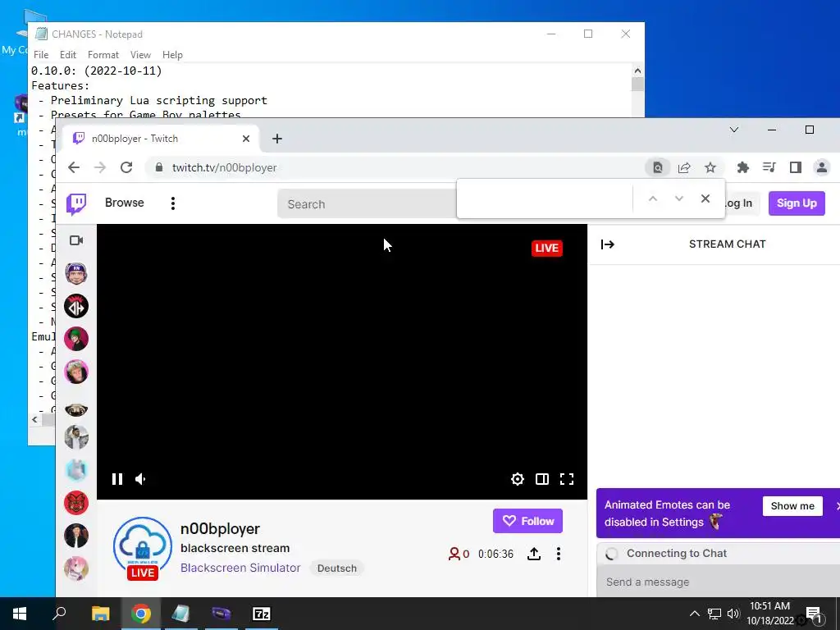Mute the stream volume icon

[141, 479]
